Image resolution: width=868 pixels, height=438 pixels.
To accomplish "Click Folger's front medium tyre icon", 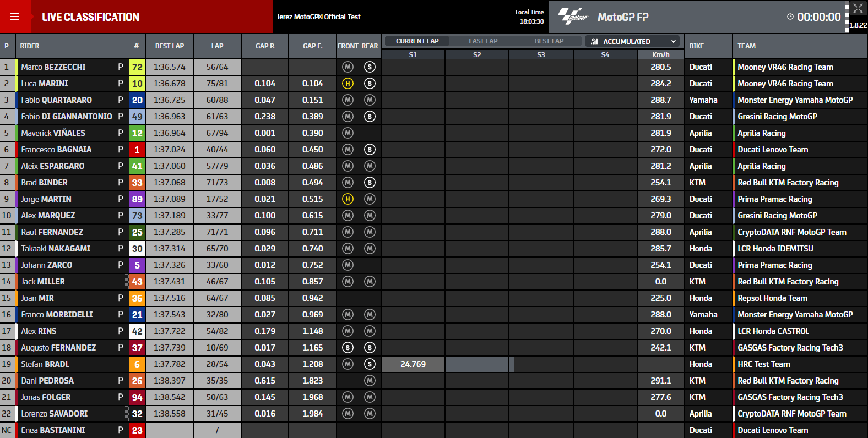I will pos(348,397).
